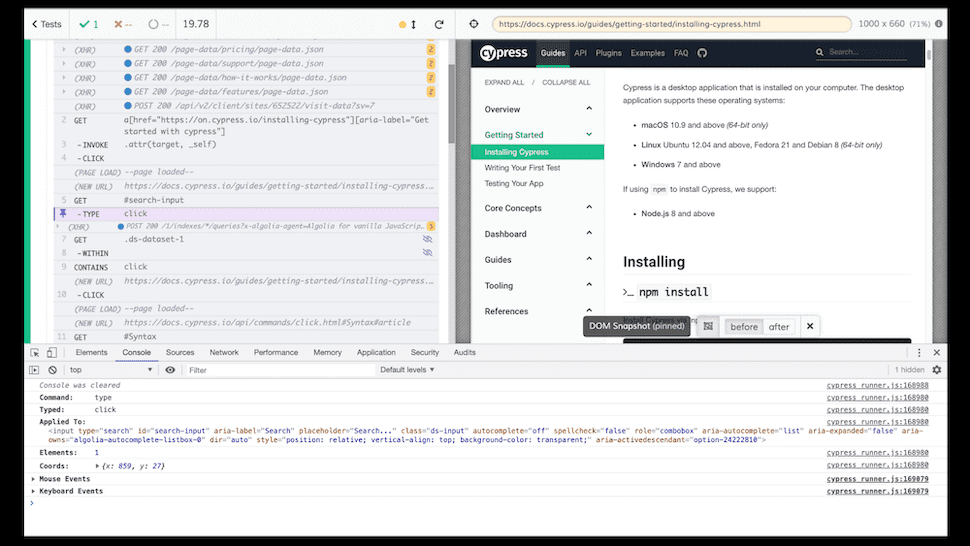Click the failed tests X counter
The image size is (970, 546).
(122, 24)
